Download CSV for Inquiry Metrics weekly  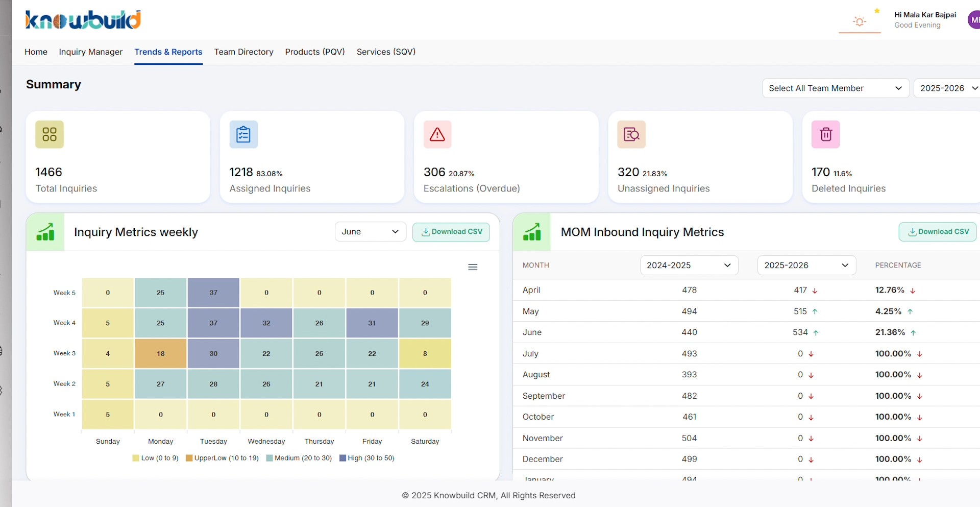click(451, 232)
